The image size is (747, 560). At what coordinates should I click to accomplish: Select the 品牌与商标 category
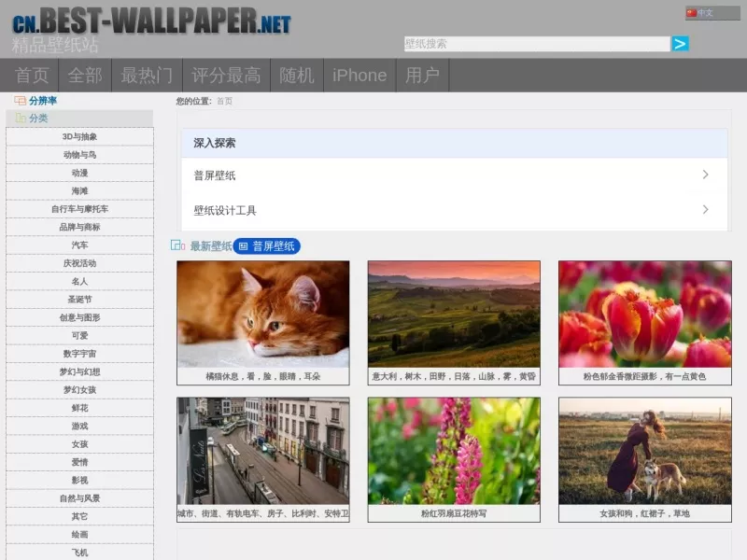[x=79, y=227]
